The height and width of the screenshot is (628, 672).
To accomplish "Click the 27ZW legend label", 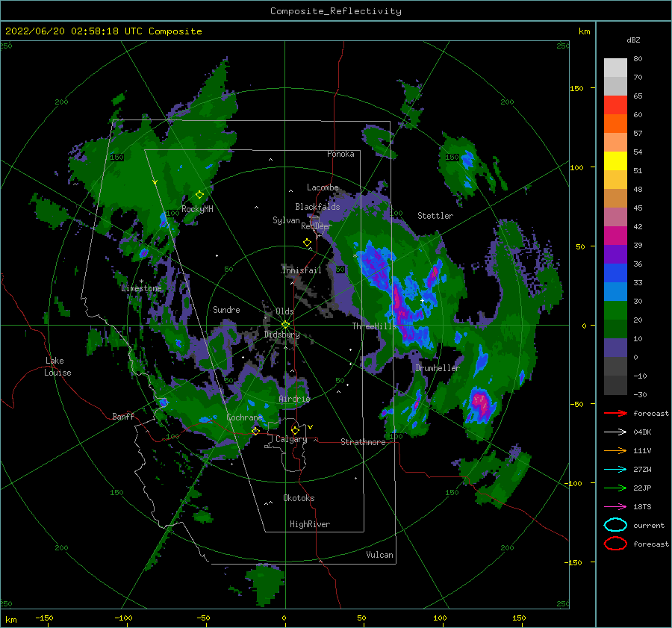I will tap(642, 470).
